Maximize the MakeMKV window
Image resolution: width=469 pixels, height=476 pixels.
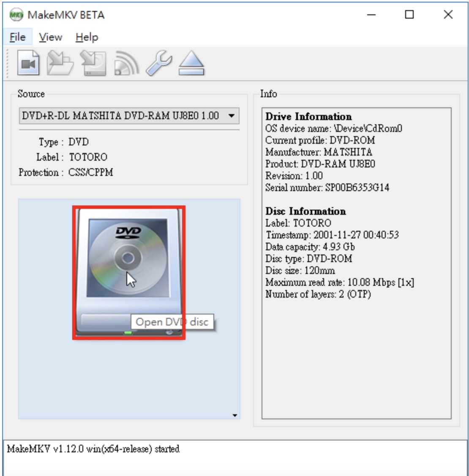(409, 14)
